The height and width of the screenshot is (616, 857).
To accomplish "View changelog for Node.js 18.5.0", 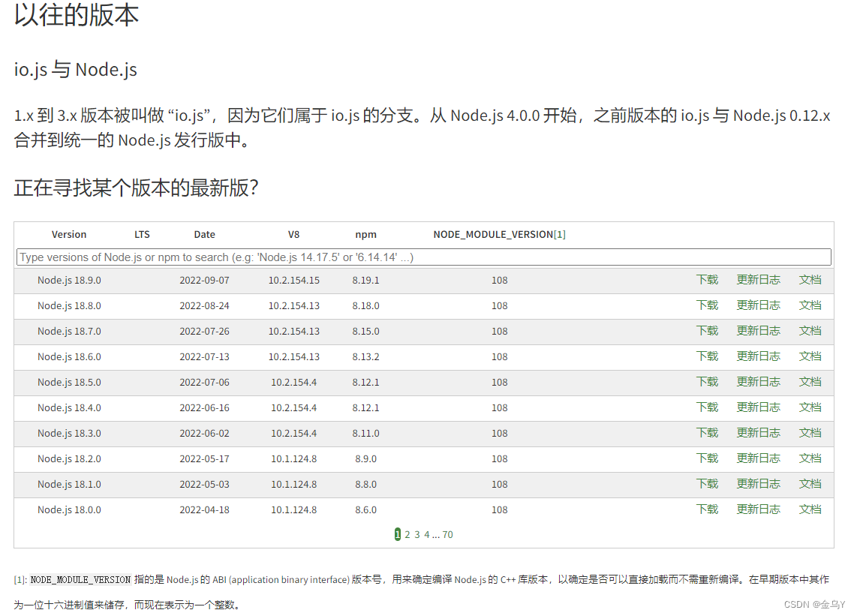I will pyautogui.click(x=758, y=382).
